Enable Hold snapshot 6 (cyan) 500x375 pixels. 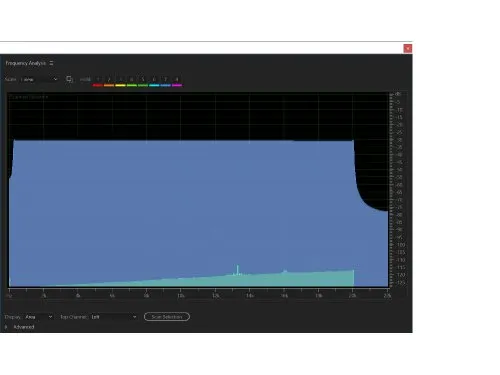pos(154,82)
